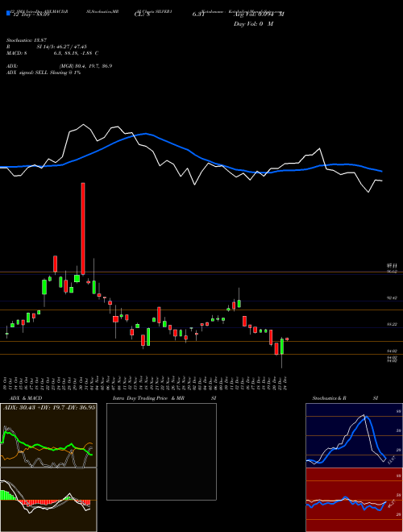Open the red RSI mini chart
This screenshot has height=532, width=403.
(354, 500)
